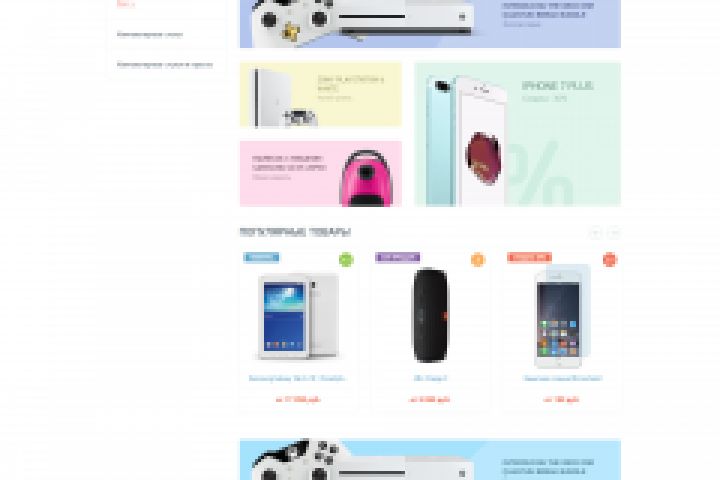Click the purple label tag on speaker card
Viewport: 720px width, 480px height.
[x=398, y=257]
